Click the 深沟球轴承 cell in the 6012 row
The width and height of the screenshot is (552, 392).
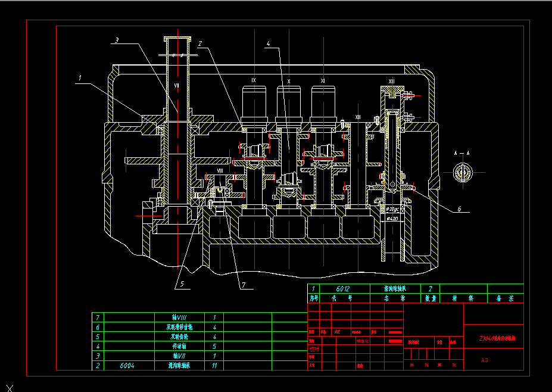tap(395, 289)
